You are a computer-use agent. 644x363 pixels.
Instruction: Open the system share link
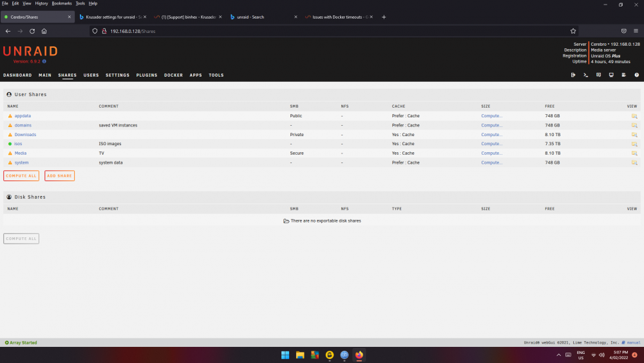22,162
